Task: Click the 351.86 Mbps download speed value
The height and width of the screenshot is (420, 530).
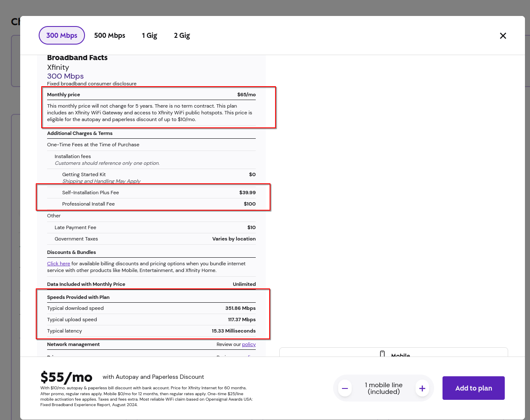Action: [241, 308]
